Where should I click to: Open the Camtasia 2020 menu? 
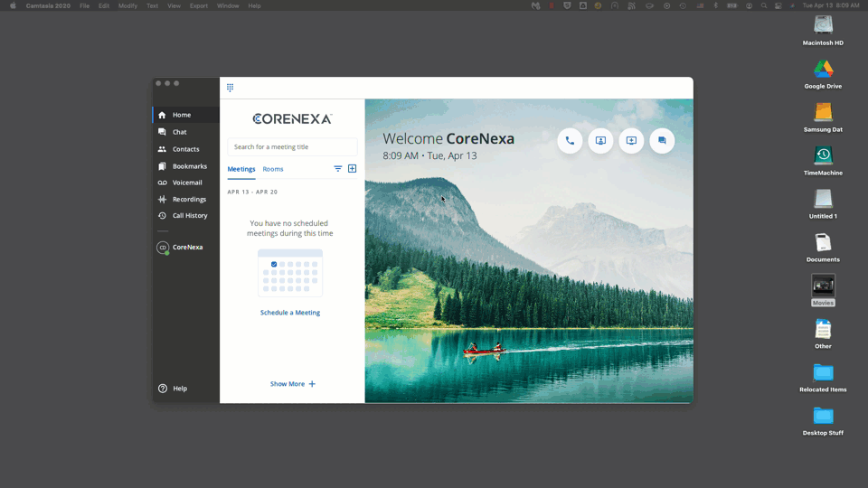pos(48,5)
